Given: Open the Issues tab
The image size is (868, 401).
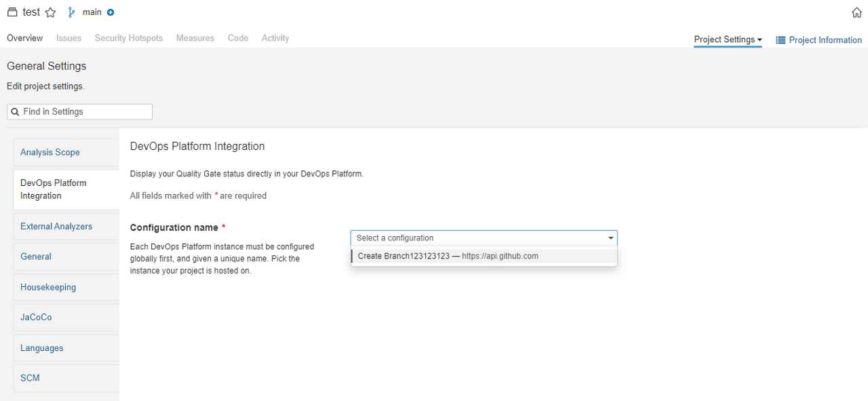Looking at the screenshot, I should pyautogui.click(x=68, y=38).
